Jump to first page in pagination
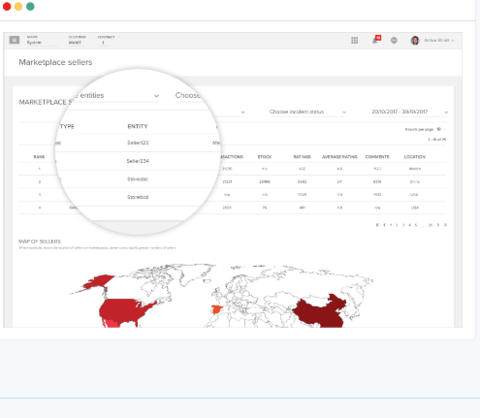 [377, 225]
